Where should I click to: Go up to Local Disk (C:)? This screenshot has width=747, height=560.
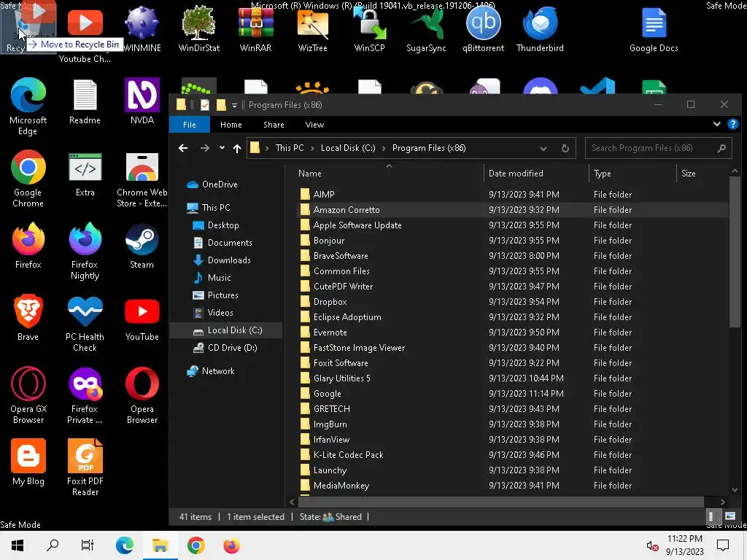(237, 148)
